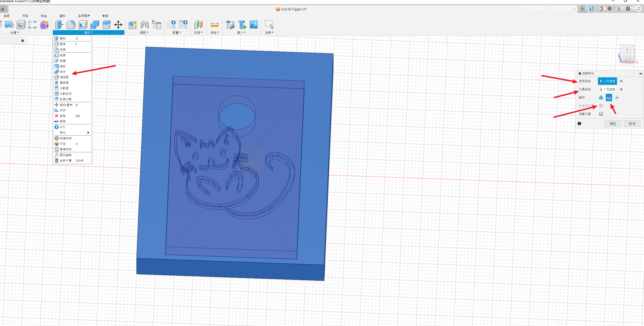
Task: Click the Fillet tool icon in toolbar
Action: click(71, 25)
